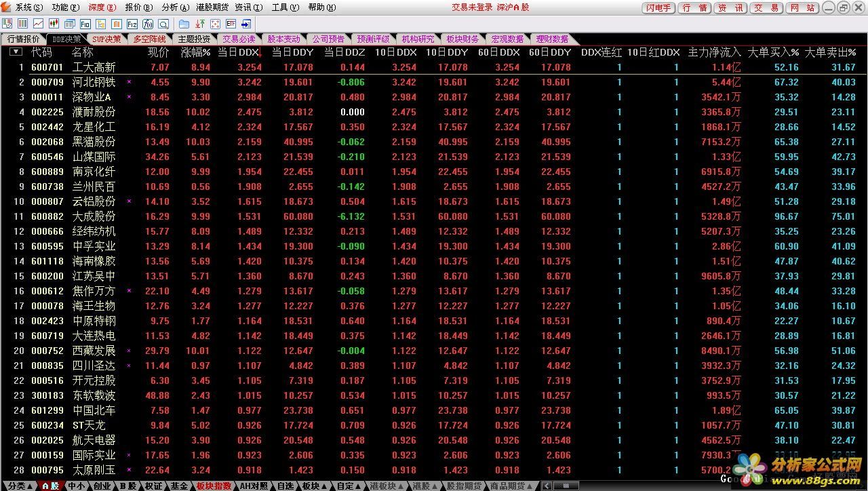The height and width of the screenshot is (491, 868).
Task: Open the 港股期货 menu
Action: tap(212, 7)
